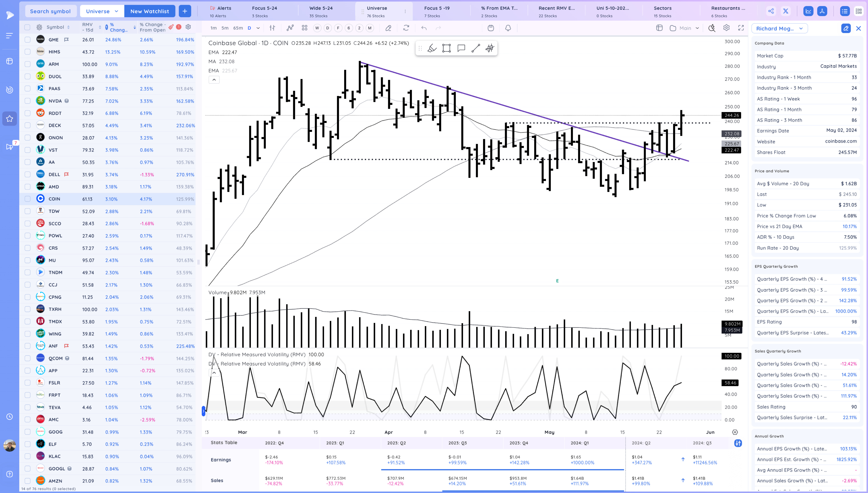Select the candlestick measure tool
This screenshot has width=868, height=493.
point(490,48)
